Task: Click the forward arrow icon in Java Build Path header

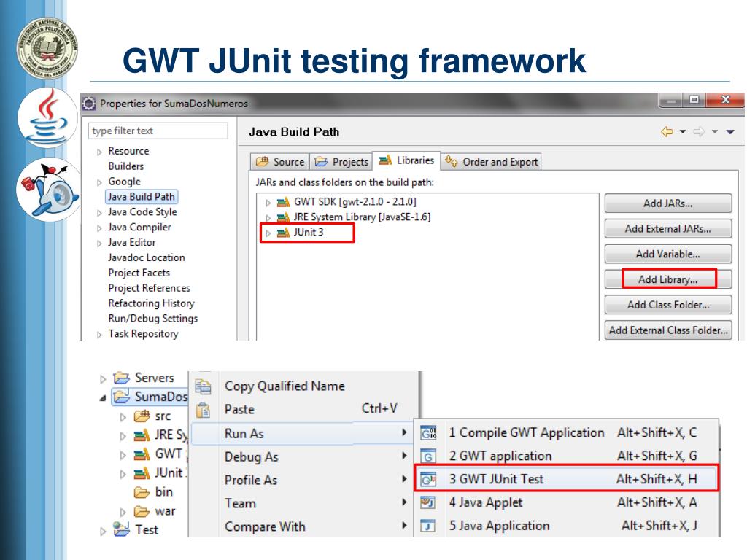Action: point(699,131)
